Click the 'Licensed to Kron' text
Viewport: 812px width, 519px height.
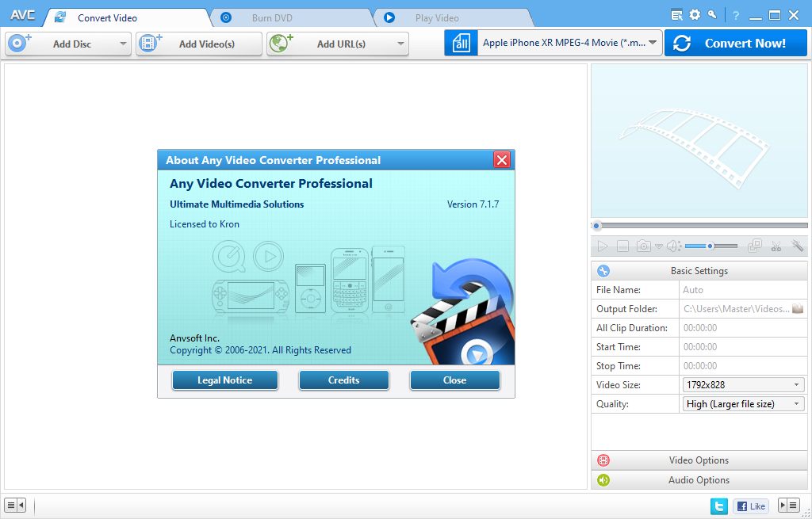coord(205,224)
